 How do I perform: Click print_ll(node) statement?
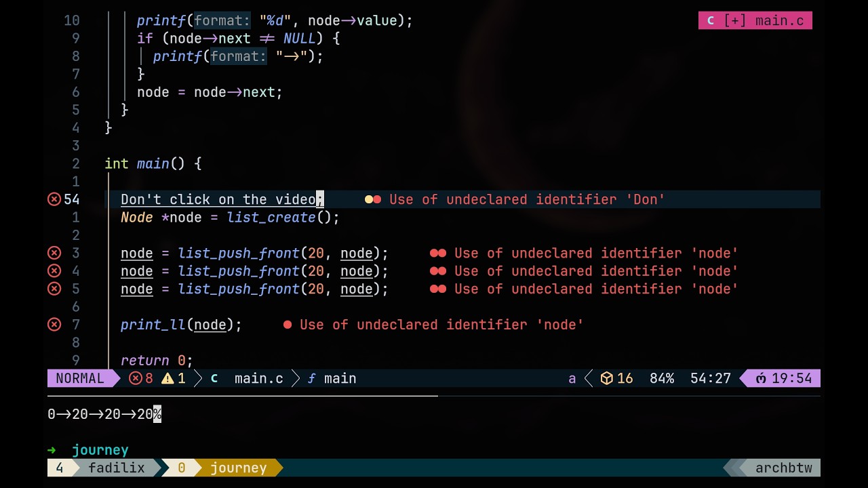[181, 325]
